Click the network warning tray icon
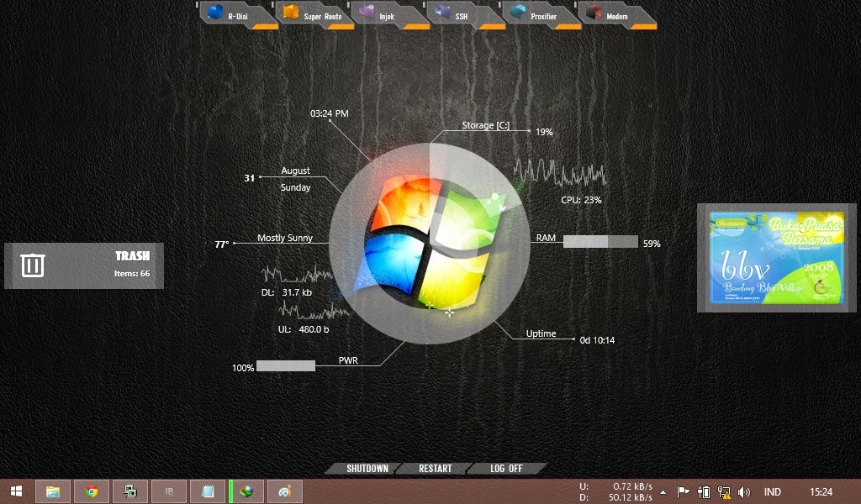The width and height of the screenshot is (861, 504). click(x=724, y=492)
